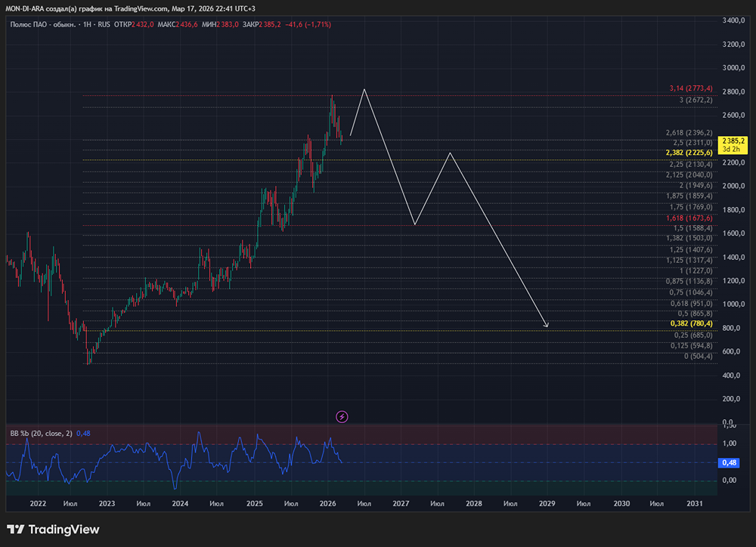This screenshot has width=756, height=547.
Task: Click the TradingView logo
Action: [53, 529]
